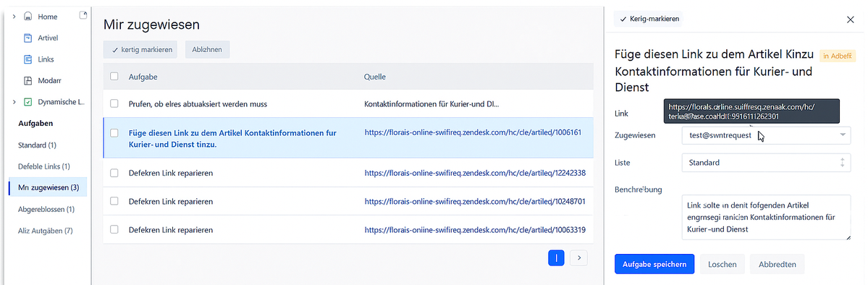Open zendesk link ending 12242338

click(475, 173)
